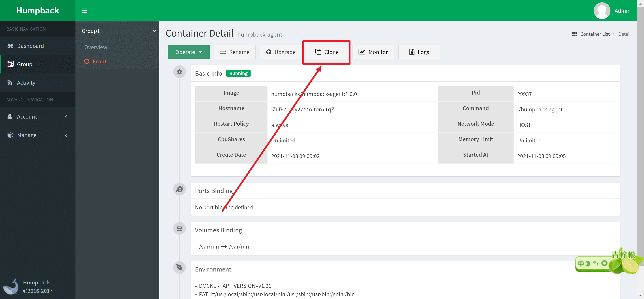Click the leaf icon beside Environment
Image resolution: width=644 pixels, height=299 pixels.
click(179, 267)
